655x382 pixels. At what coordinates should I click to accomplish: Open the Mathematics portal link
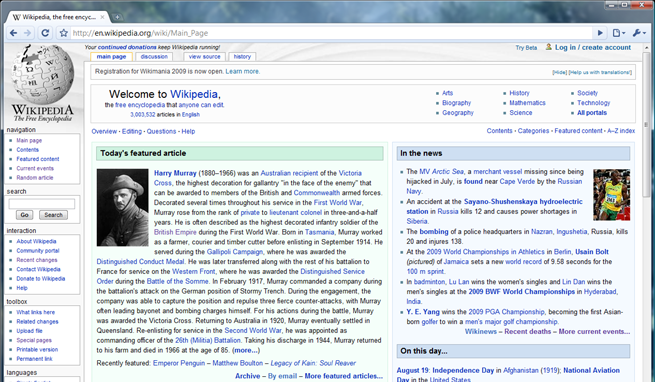(527, 103)
